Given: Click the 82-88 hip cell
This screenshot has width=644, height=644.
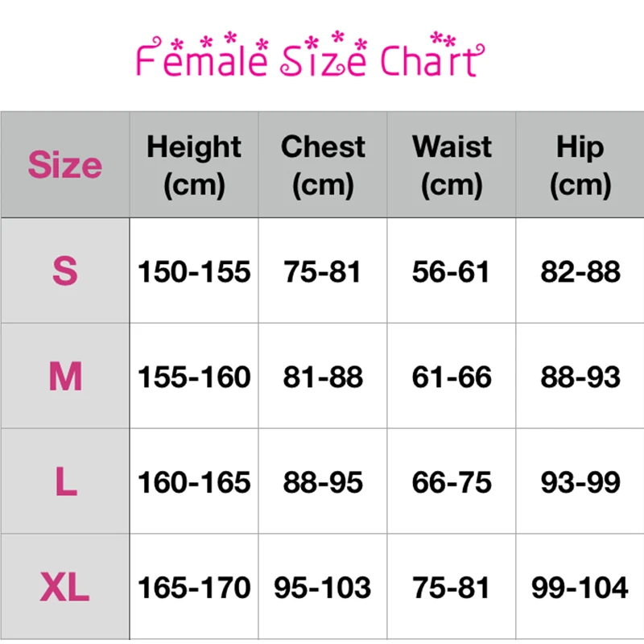Looking at the screenshot, I should click(x=580, y=270).
